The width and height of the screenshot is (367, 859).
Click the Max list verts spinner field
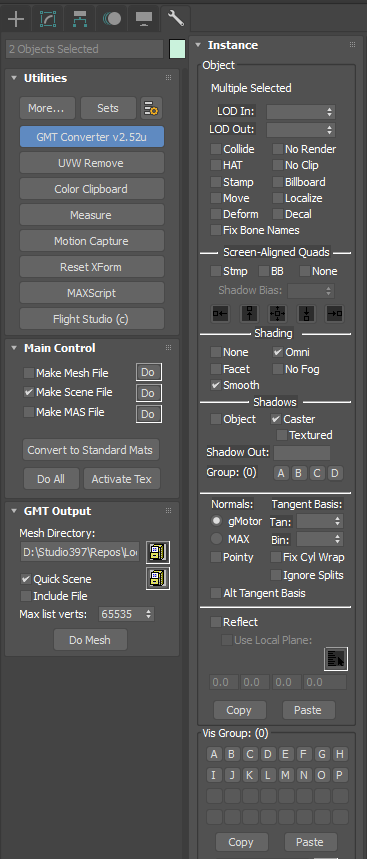127,615
